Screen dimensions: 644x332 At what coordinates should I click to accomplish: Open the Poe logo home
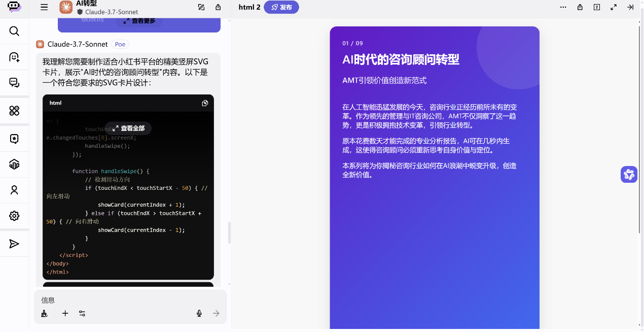coord(14,7)
